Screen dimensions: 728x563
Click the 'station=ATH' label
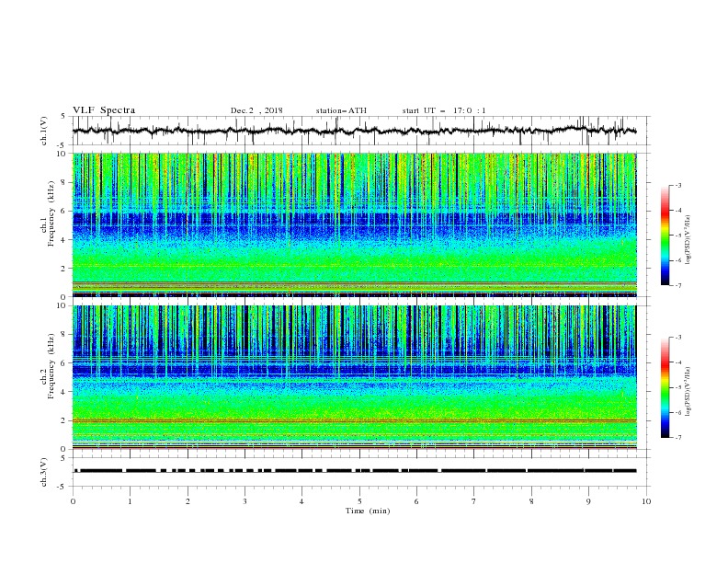pos(341,110)
